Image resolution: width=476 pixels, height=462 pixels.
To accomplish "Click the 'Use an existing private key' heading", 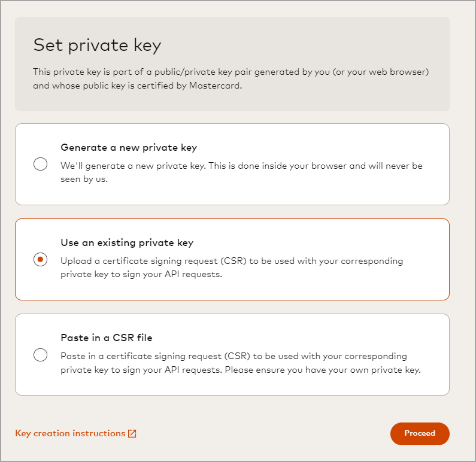I will click(127, 243).
